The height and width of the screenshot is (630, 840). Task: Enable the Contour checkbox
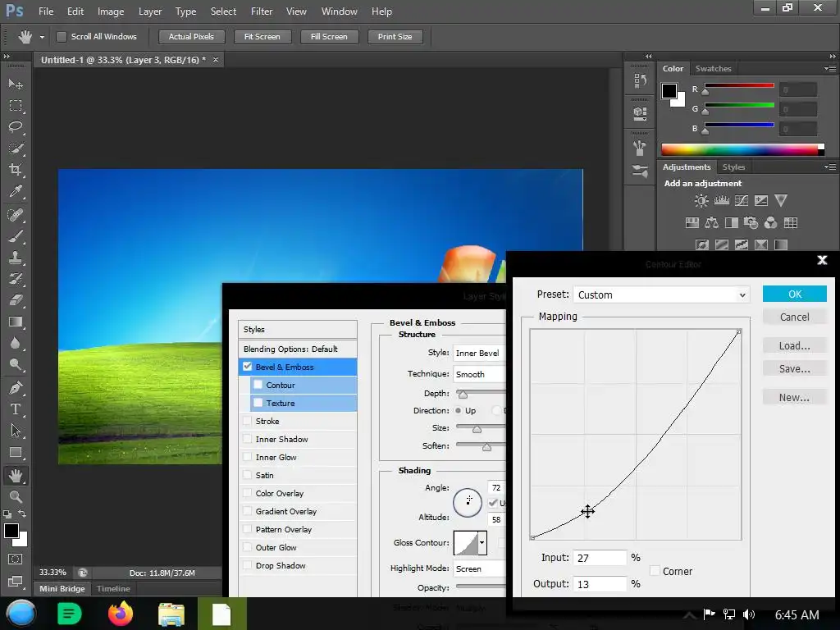[x=258, y=385]
